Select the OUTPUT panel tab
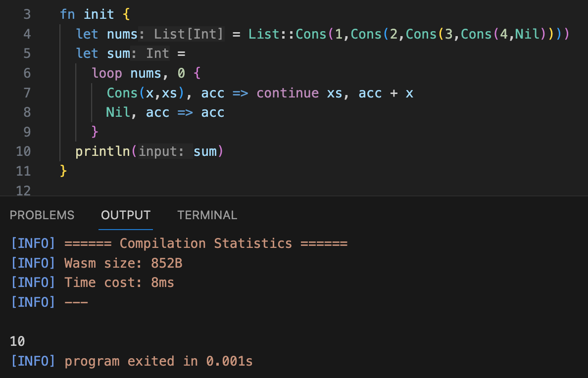 (x=126, y=215)
